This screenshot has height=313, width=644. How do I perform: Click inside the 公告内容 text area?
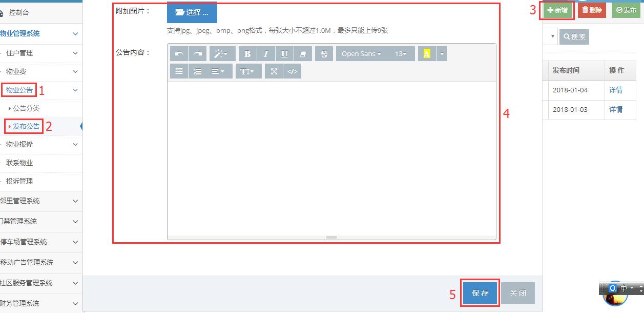point(331,158)
